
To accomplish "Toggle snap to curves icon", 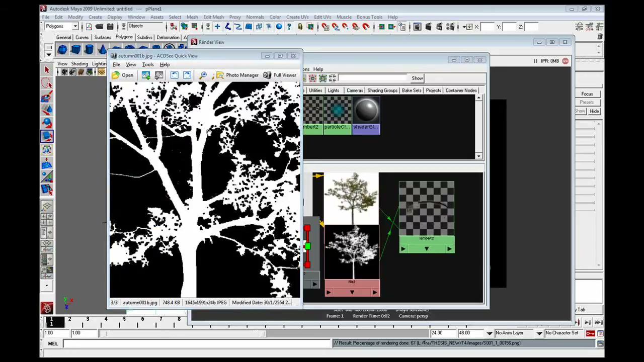I will [x=335, y=27].
